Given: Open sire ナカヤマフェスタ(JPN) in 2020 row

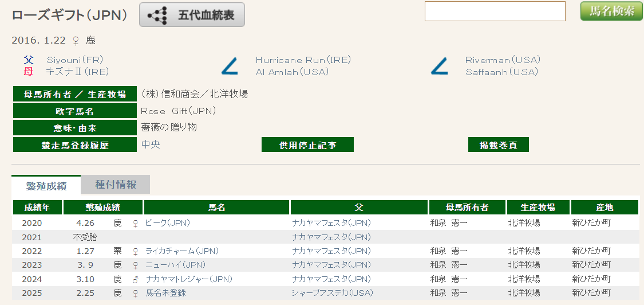Looking at the screenshot, I should (331, 222).
